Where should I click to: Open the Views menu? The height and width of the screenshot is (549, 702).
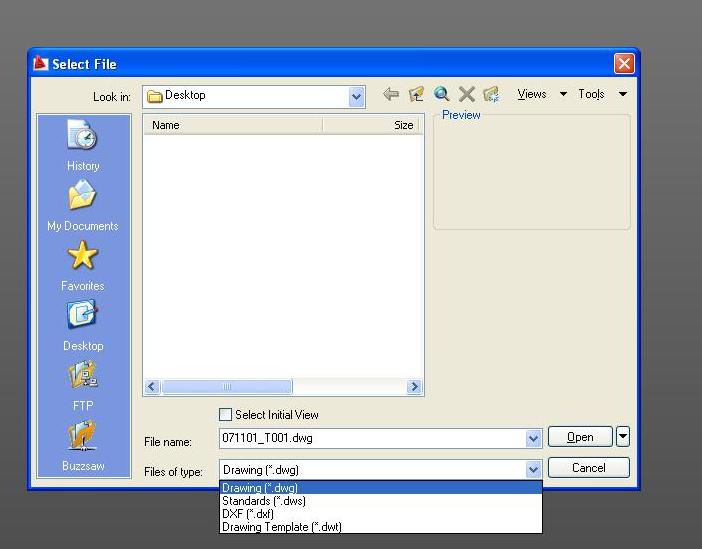coord(542,94)
